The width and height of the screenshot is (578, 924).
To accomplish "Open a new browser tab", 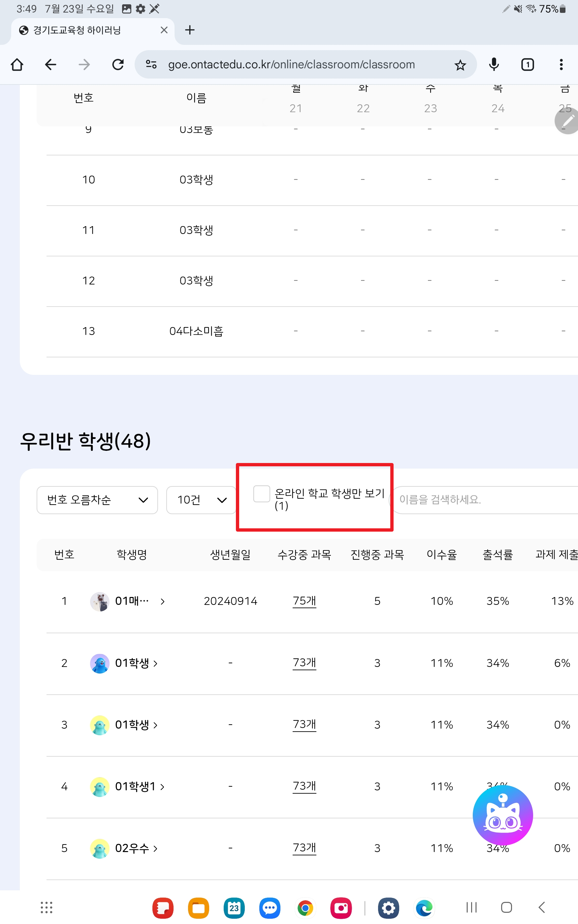I will (190, 30).
